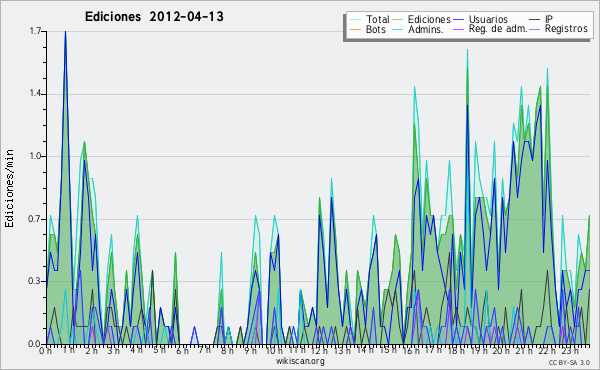Click the magenta swatch beside Reg. de adm.
Screen dimensions: 600x370
click(459, 29)
